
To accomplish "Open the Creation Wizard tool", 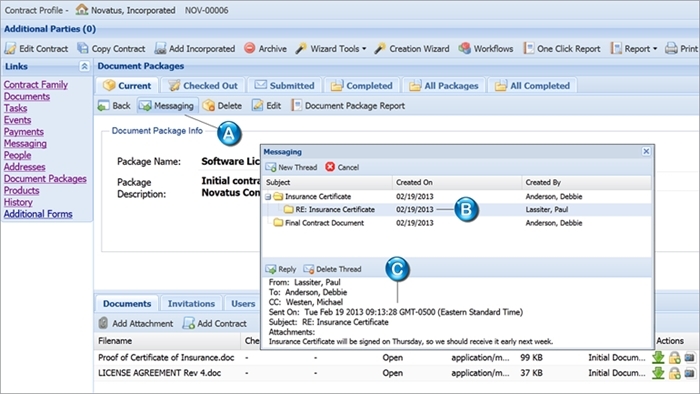I will click(412, 48).
